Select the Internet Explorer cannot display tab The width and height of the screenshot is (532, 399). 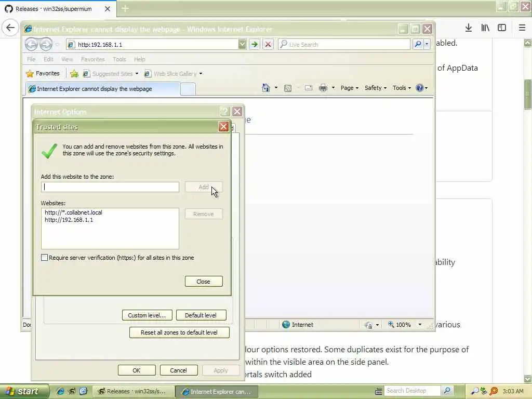click(103, 89)
